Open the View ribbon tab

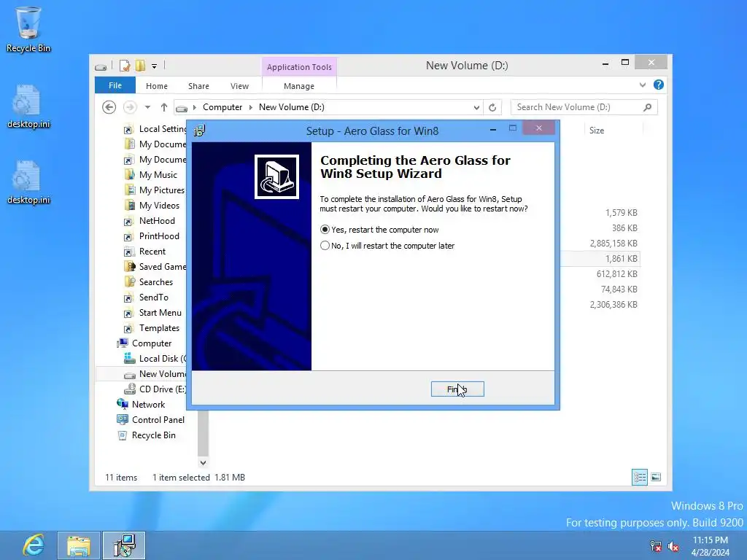[239, 86]
